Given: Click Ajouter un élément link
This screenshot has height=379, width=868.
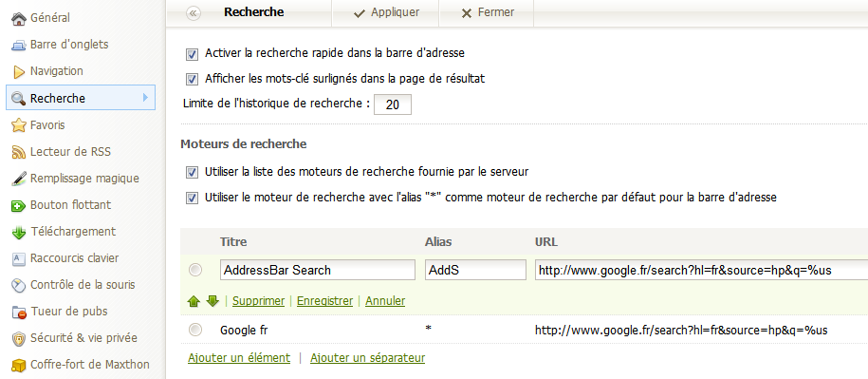Looking at the screenshot, I should [x=239, y=357].
